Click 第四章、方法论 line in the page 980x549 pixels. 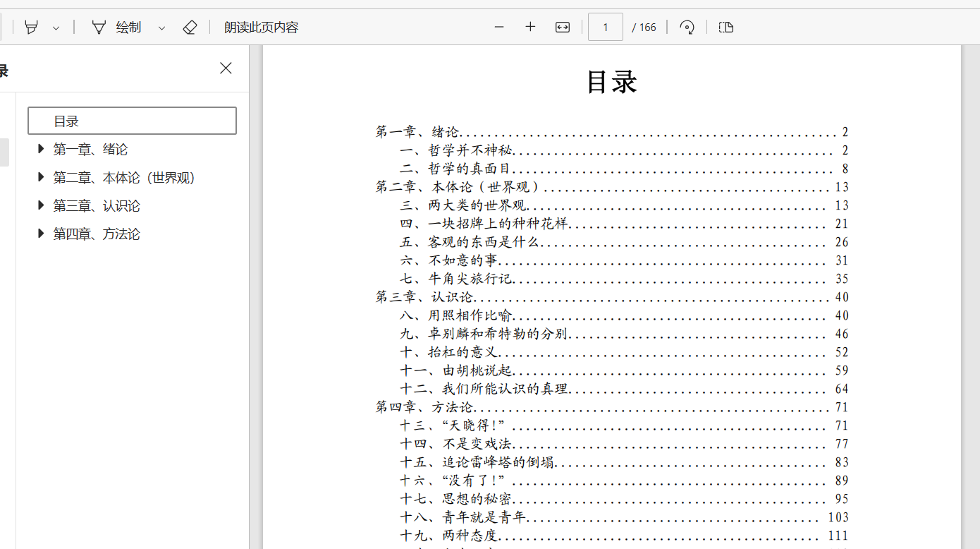pos(612,407)
